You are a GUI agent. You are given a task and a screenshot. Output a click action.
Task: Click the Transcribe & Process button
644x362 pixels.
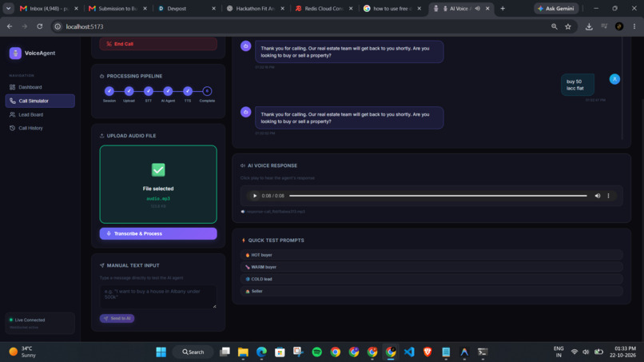pyautogui.click(x=158, y=233)
